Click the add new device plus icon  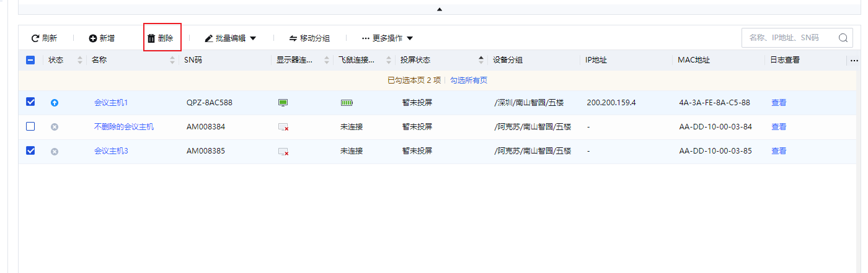coord(93,38)
